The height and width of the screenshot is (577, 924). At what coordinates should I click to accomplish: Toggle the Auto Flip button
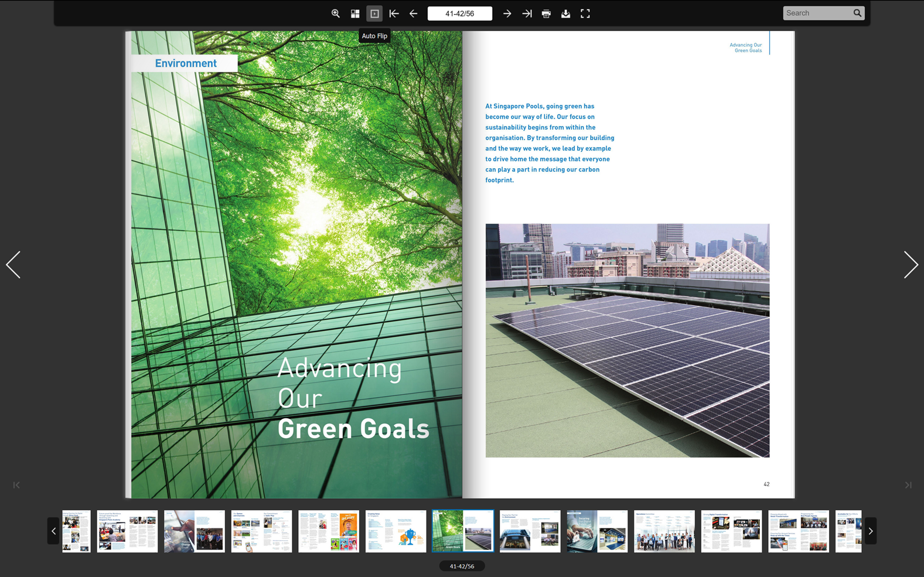(x=374, y=13)
